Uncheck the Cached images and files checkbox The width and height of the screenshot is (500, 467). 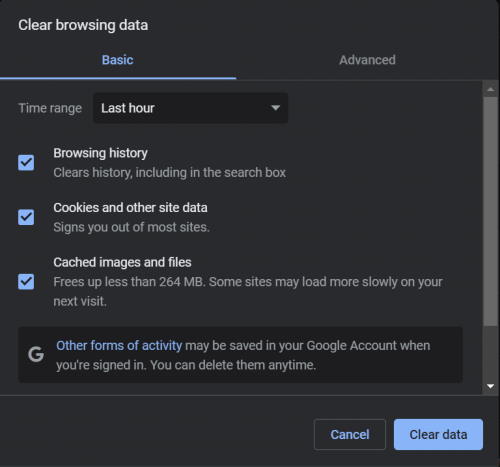tap(26, 282)
